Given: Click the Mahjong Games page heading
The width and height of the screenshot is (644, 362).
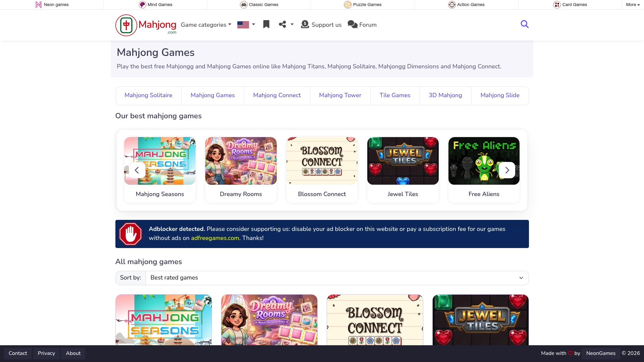Looking at the screenshot, I should (156, 53).
